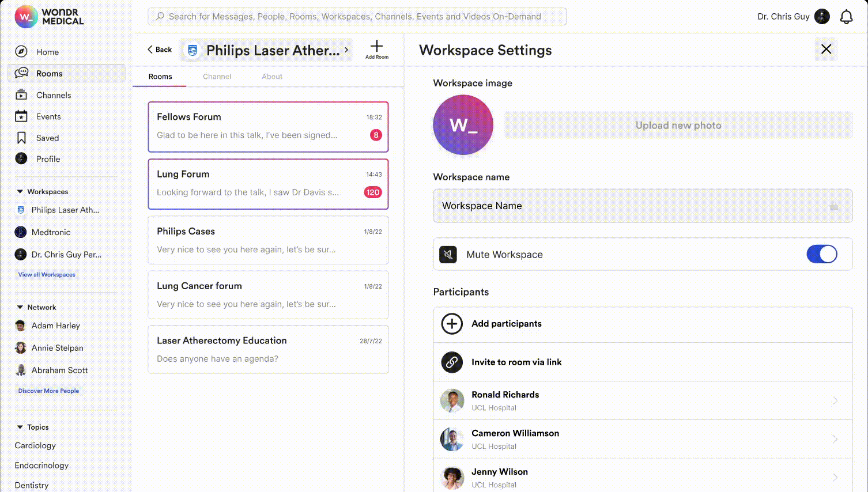Collapse the Network section

point(20,308)
